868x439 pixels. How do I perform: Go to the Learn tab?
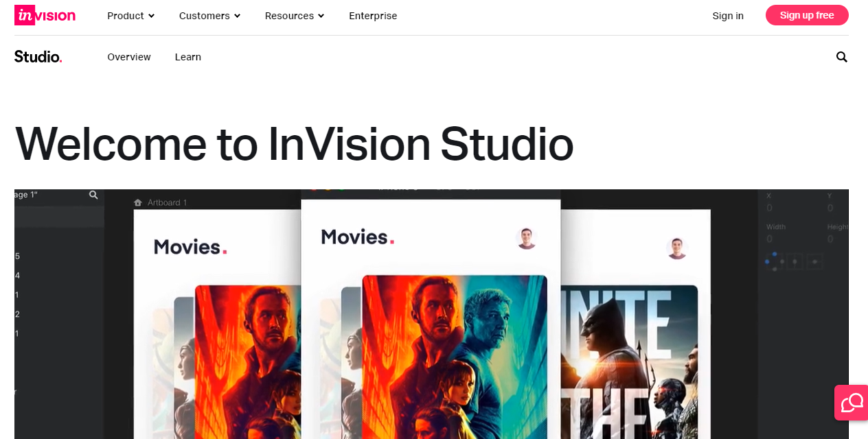pyautogui.click(x=188, y=57)
